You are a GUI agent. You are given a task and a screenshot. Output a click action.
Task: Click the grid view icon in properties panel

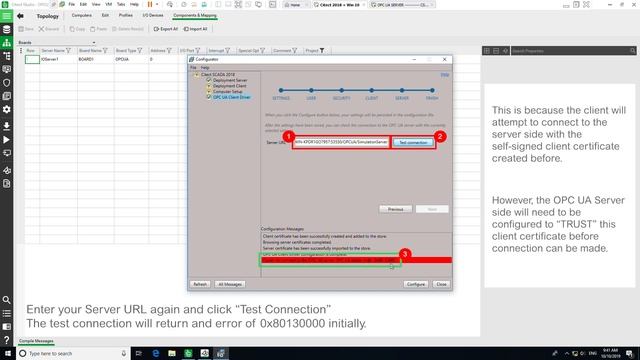tap(487, 51)
